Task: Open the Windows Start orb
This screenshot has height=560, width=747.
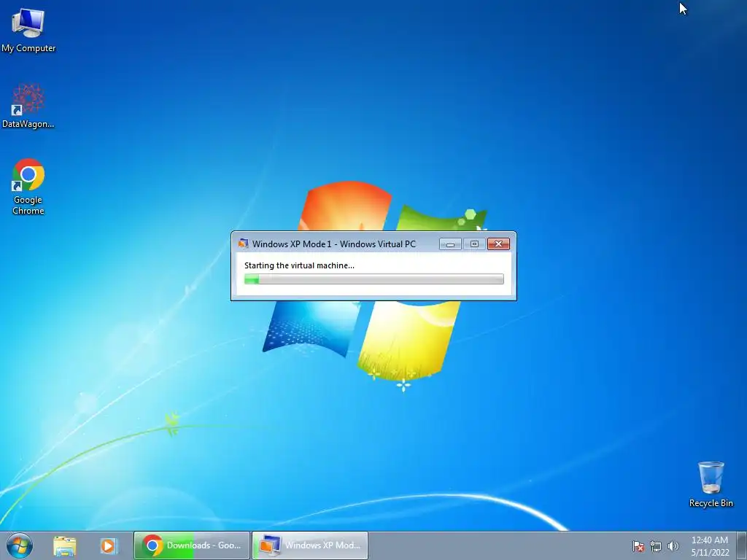Action: coord(20,545)
